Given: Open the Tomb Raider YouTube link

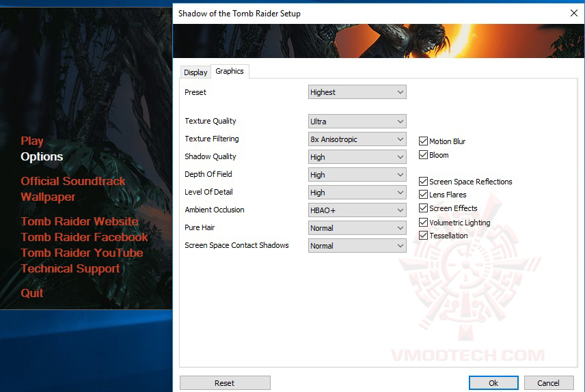Looking at the screenshot, I should pyautogui.click(x=82, y=253).
